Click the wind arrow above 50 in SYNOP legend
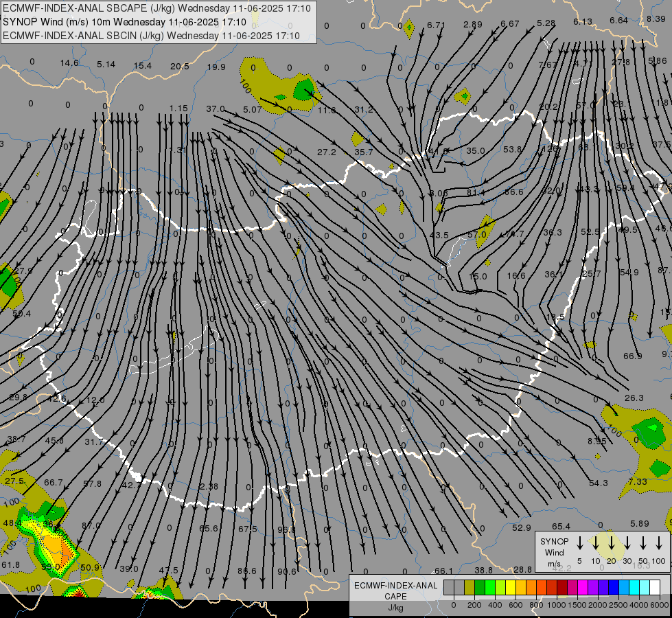This screenshot has height=618, width=672. point(643,543)
